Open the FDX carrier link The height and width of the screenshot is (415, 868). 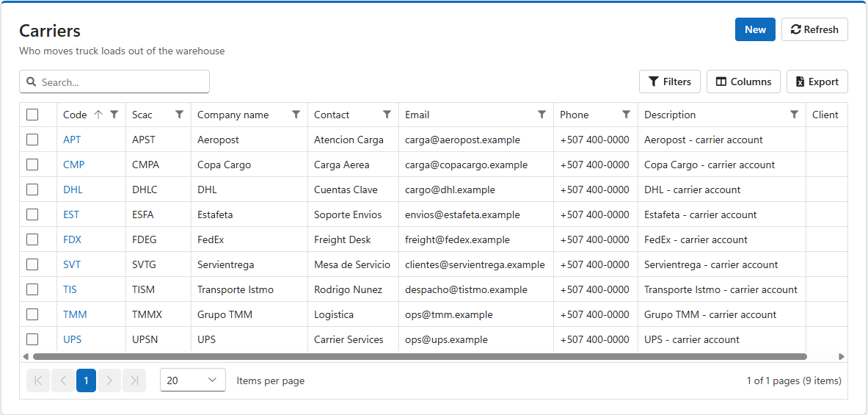click(x=73, y=239)
